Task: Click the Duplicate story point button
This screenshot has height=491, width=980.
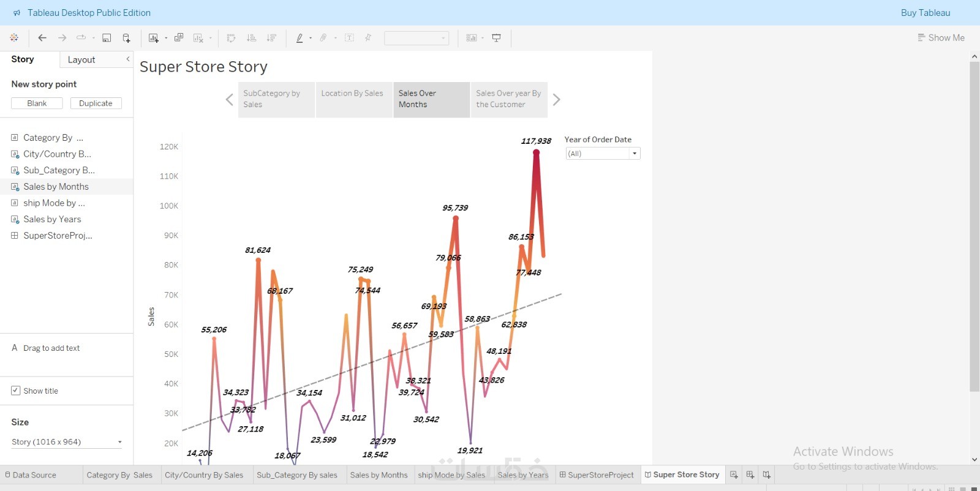Action: click(96, 103)
